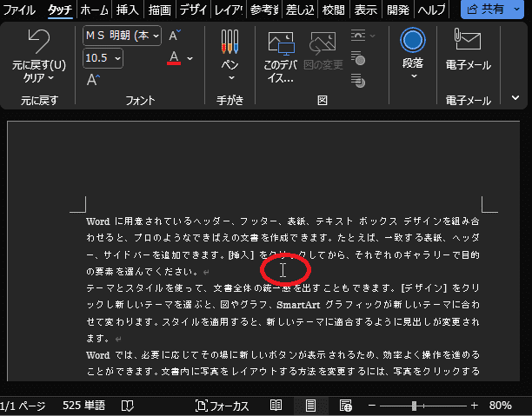This screenshot has width=532, height=416.
Task: Switch to Print Layout view
Action: pyautogui.click(x=310, y=406)
